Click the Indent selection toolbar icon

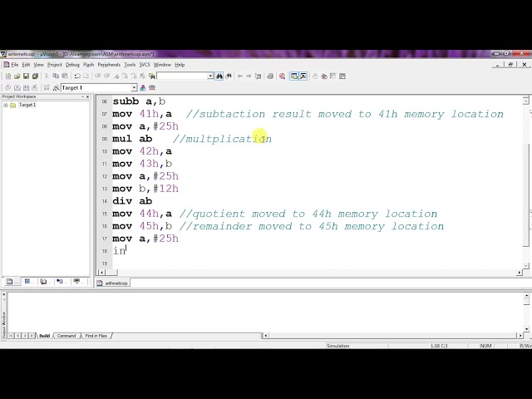pos(98,76)
